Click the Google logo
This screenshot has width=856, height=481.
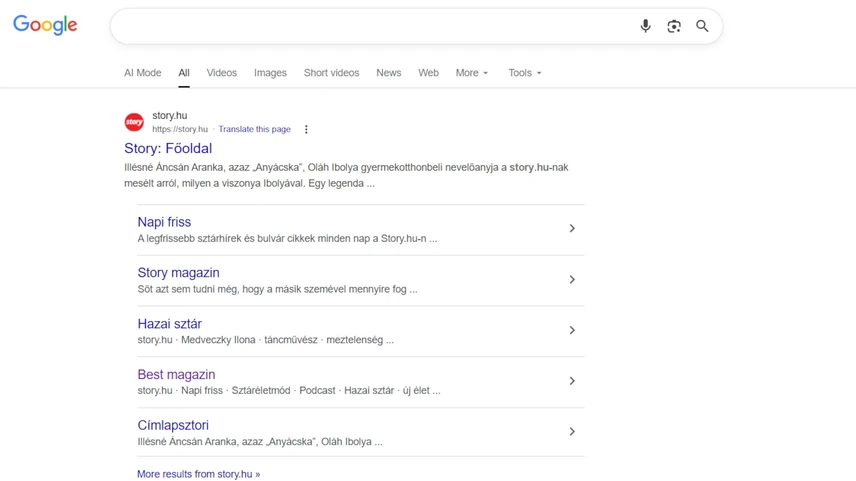click(x=45, y=25)
